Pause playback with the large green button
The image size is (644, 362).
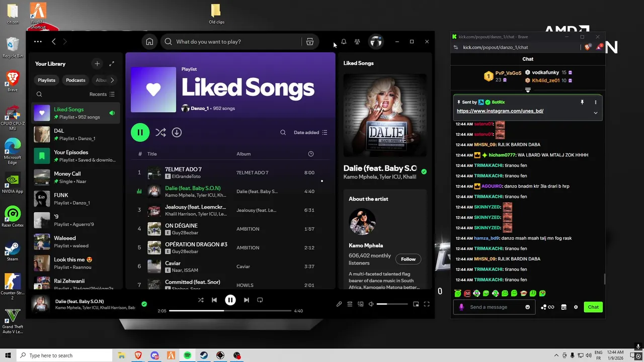tap(140, 132)
